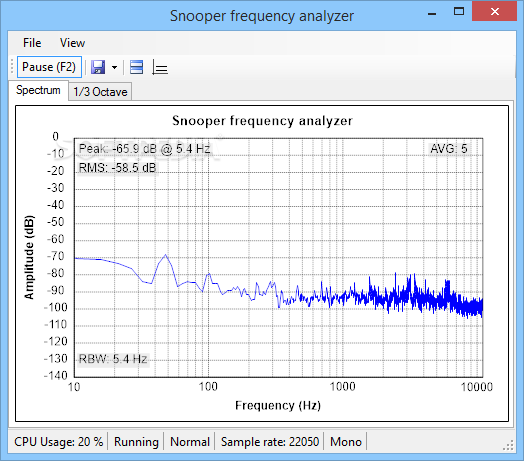Click the 10000 frequency axis tick label

[x=477, y=387]
